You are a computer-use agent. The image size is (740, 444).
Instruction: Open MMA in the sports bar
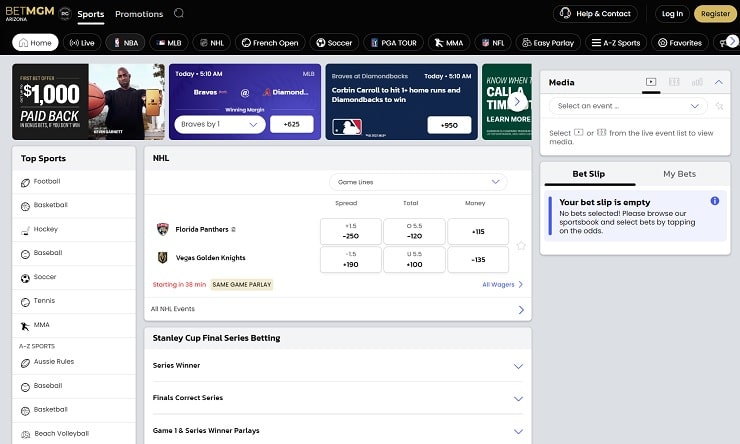449,42
